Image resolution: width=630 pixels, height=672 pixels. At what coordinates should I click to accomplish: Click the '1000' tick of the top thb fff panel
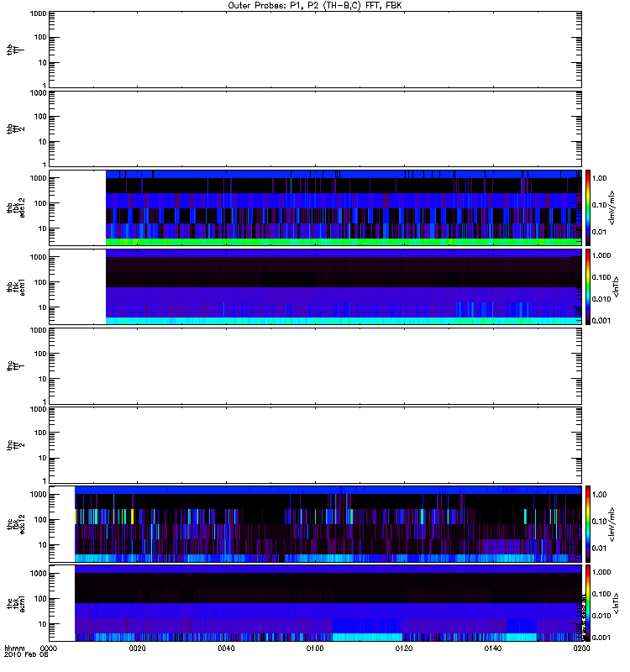pyautogui.click(x=38, y=13)
